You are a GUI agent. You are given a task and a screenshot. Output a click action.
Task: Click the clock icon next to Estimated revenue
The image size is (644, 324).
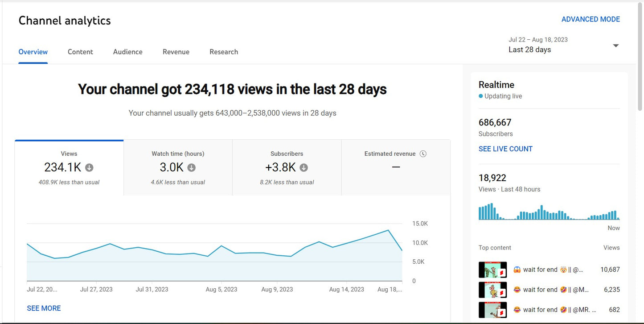tap(423, 154)
